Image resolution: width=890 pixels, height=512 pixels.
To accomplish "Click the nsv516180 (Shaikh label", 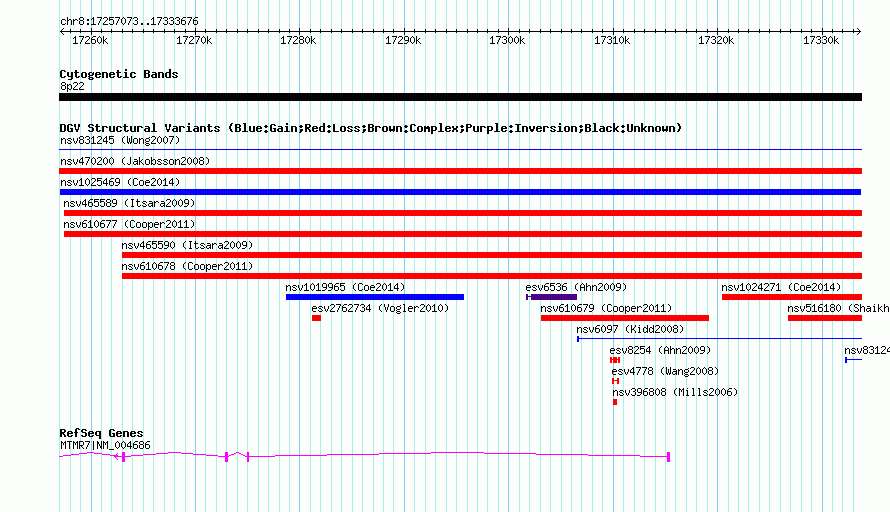I will tap(838, 308).
